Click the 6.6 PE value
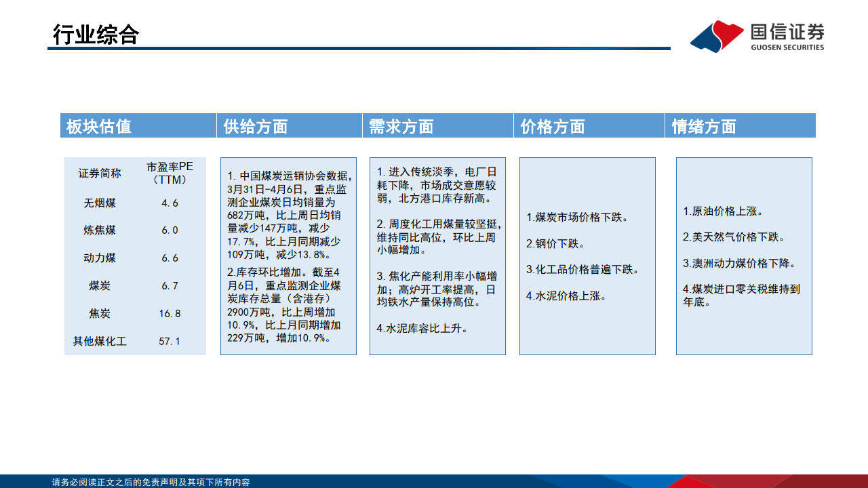 coord(170,258)
